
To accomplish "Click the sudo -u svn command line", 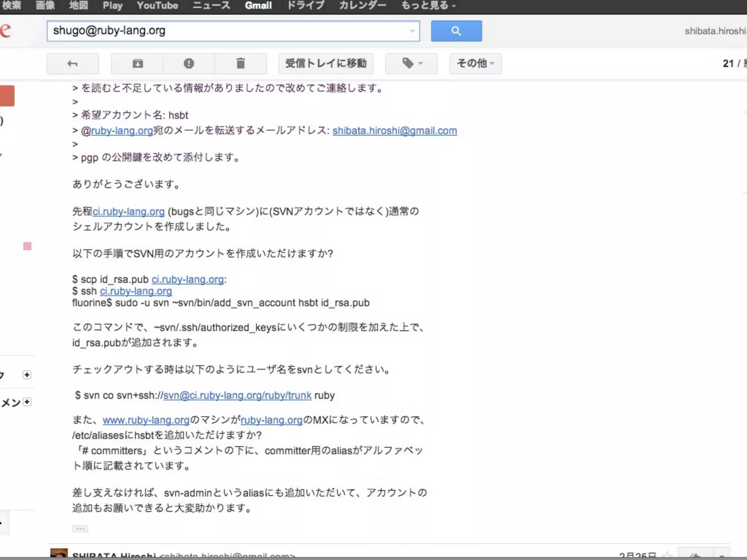I will coord(221,303).
